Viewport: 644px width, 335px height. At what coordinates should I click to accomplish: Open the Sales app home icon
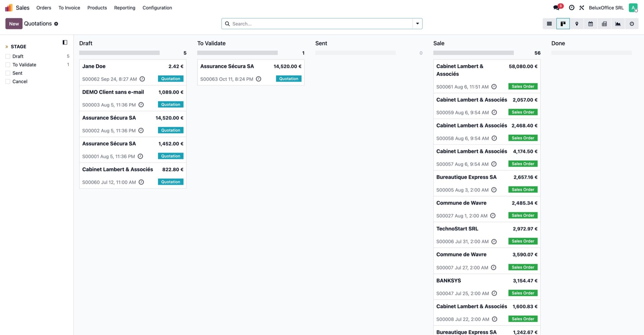pyautogui.click(x=9, y=8)
